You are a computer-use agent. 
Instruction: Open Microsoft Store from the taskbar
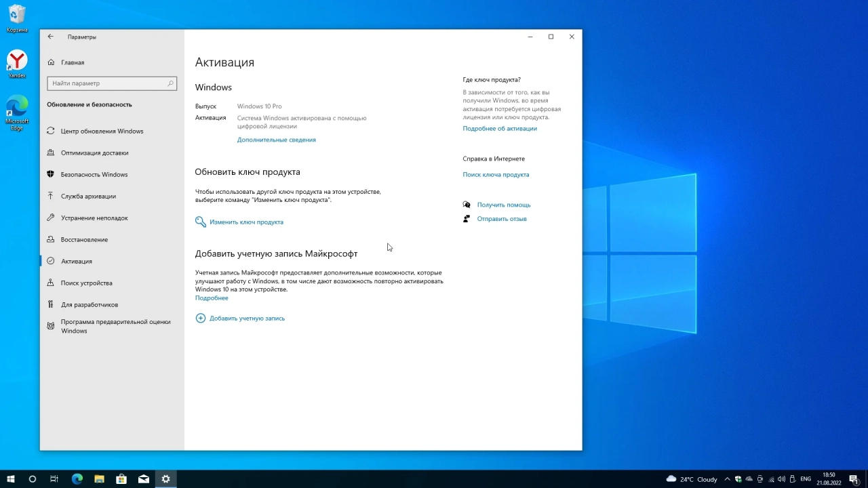(121, 479)
